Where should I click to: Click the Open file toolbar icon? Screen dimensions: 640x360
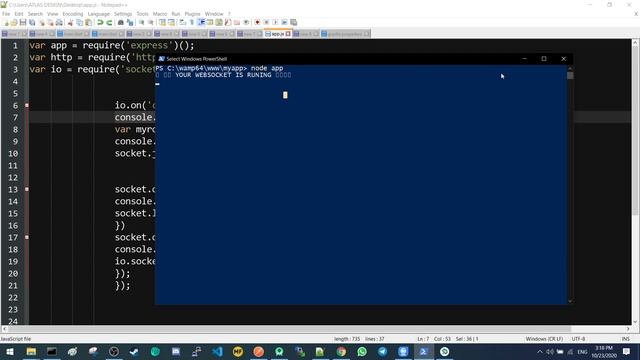[14, 22]
